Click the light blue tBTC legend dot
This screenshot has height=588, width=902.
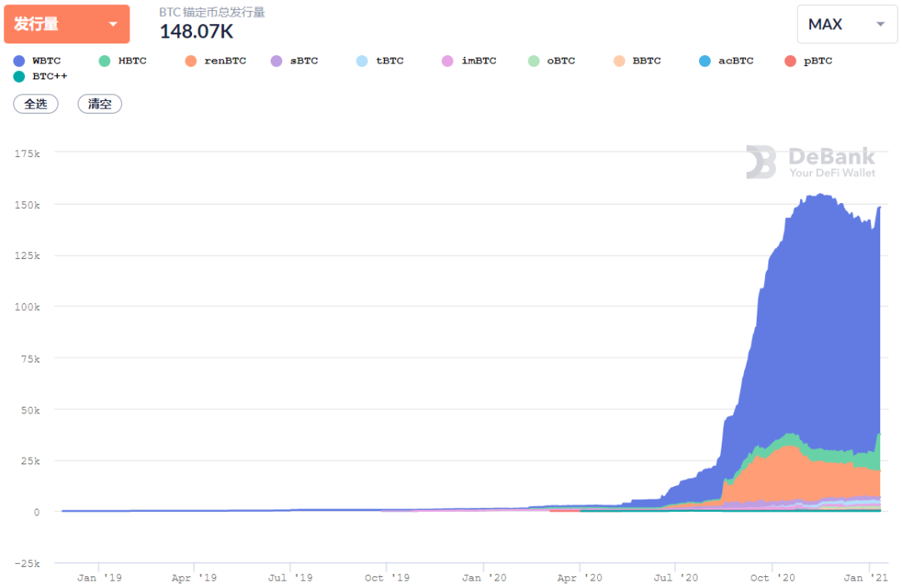pyautogui.click(x=362, y=61)
